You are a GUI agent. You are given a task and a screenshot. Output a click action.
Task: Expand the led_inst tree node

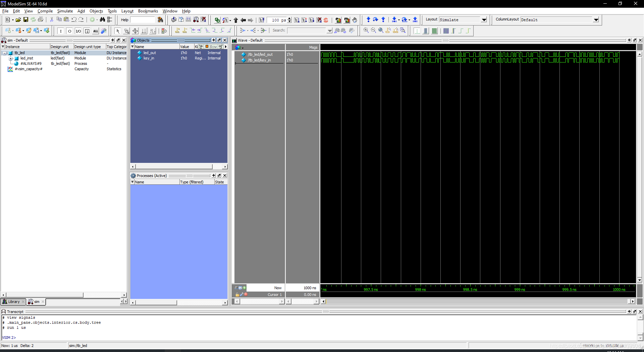pyautogui.click(x=10, y=58)
